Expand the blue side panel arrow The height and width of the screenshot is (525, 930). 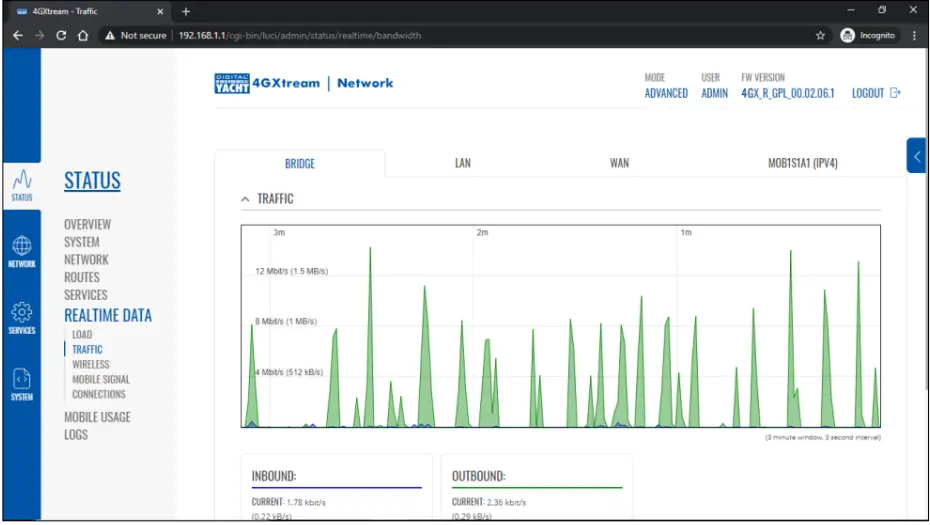point(916,156)
